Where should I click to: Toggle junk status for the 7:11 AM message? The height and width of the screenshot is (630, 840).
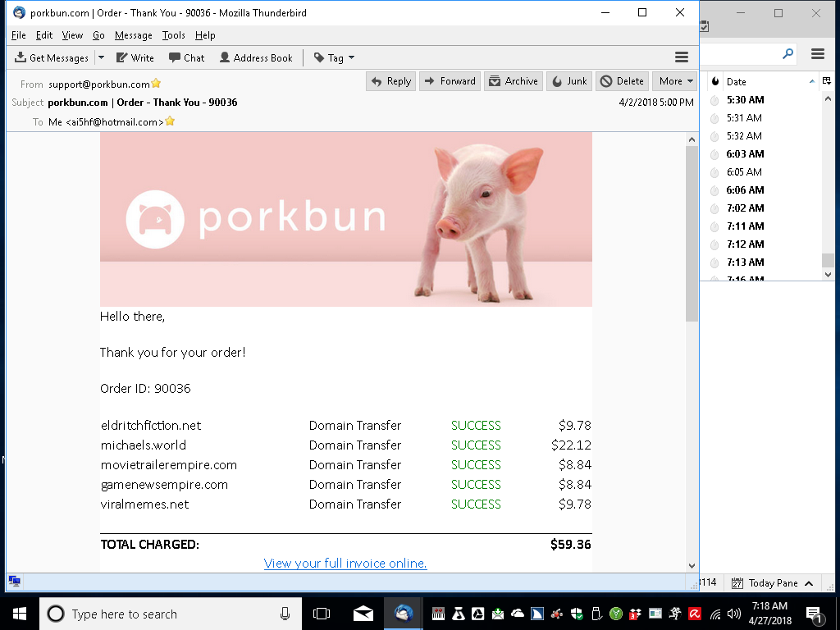(714, 226)
